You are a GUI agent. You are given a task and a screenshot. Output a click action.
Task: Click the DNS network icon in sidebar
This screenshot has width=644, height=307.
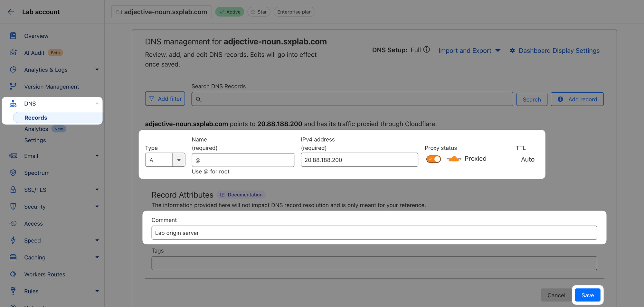pos(13,104)
